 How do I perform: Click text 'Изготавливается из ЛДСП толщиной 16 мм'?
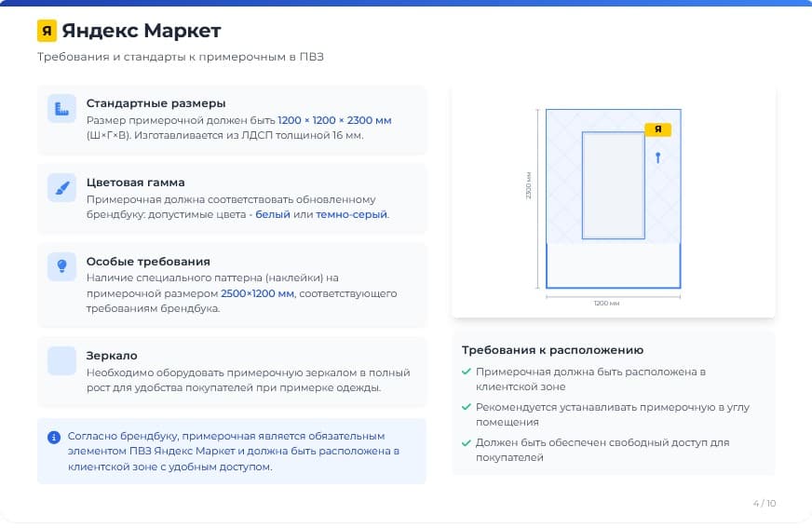pyautogui.click(x=249, y=136)
